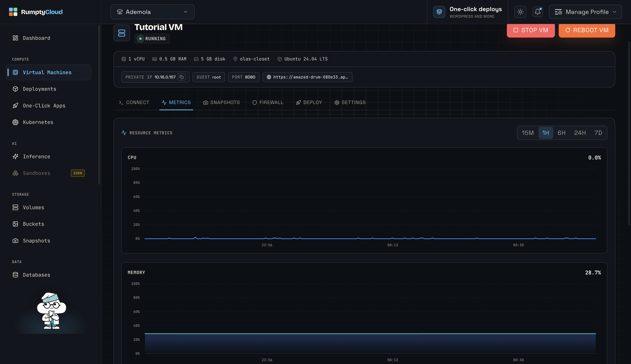Click the sidebar scrollbar
This screenshot has width=631, height=364.
[x=99, y=104]
